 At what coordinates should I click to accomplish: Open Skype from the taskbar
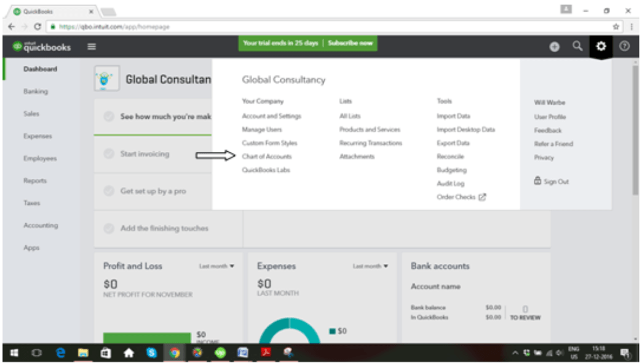click(x=151, y=353)
